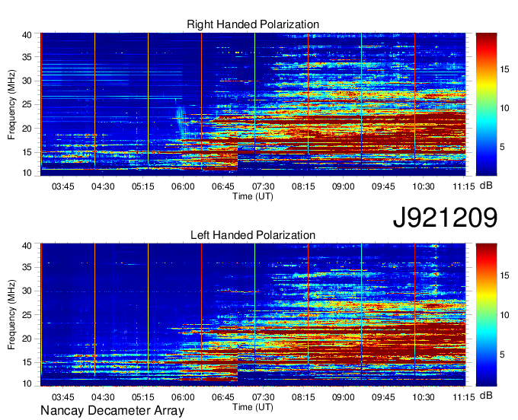Click Time (UT) label under right-handed plot

[x=253, y=196]
